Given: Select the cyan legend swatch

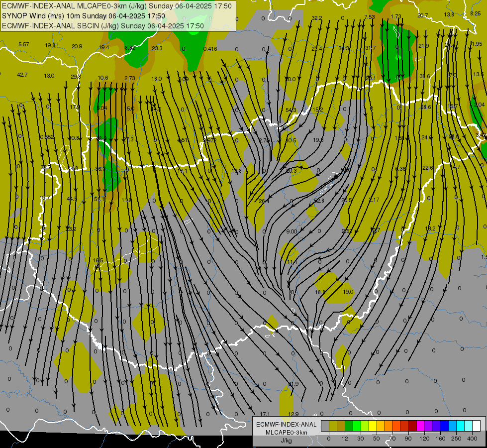Looking at the screenshot, I should coord(461,426).
